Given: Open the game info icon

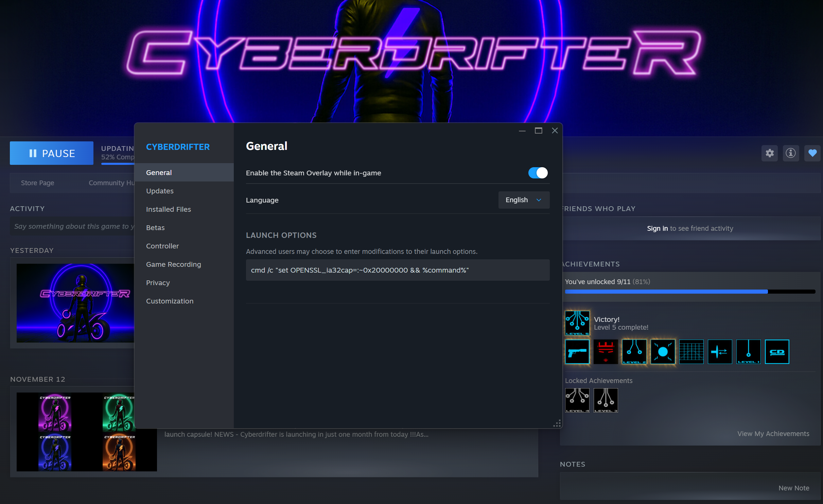Looking at the screenshot, I should pos(791,153).
